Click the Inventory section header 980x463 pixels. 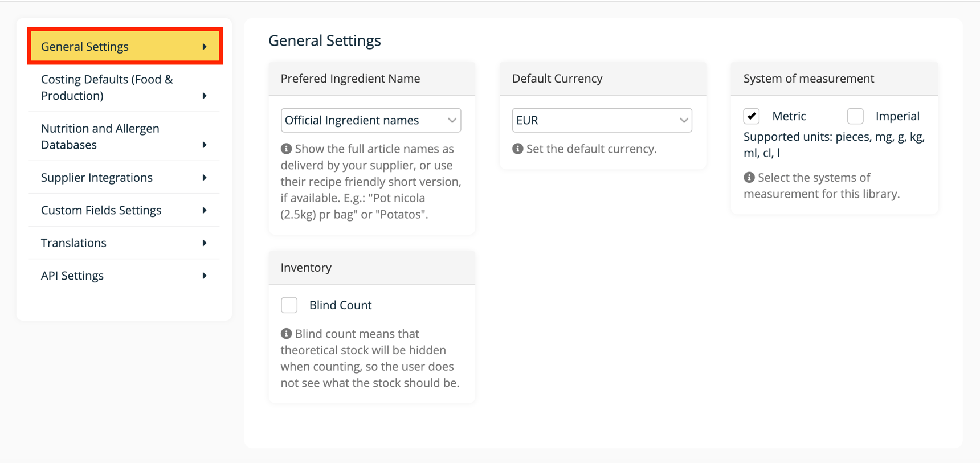click(x=306, y=267)
